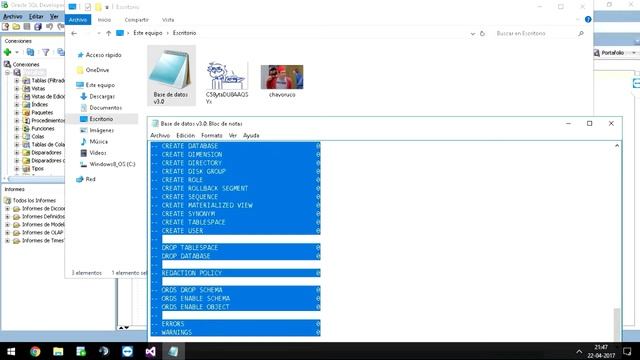Click the Open folder icon in SQL Developer toolbar
Screen dimensions: 640x360
coord(16,27)
